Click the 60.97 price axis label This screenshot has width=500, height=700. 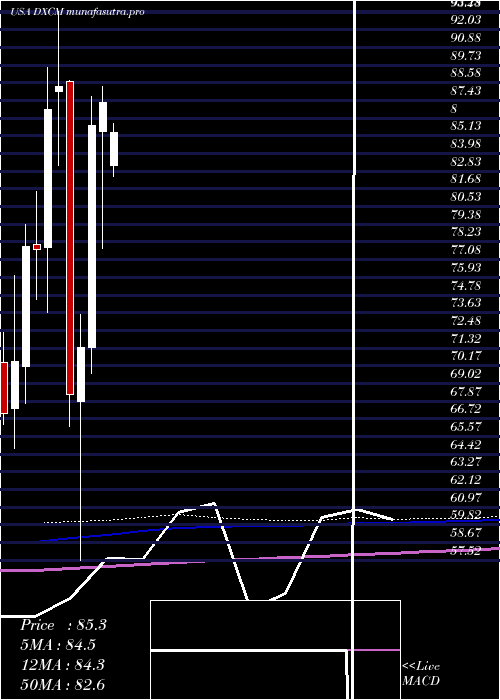pyautogui.click(x=466, y=497)
